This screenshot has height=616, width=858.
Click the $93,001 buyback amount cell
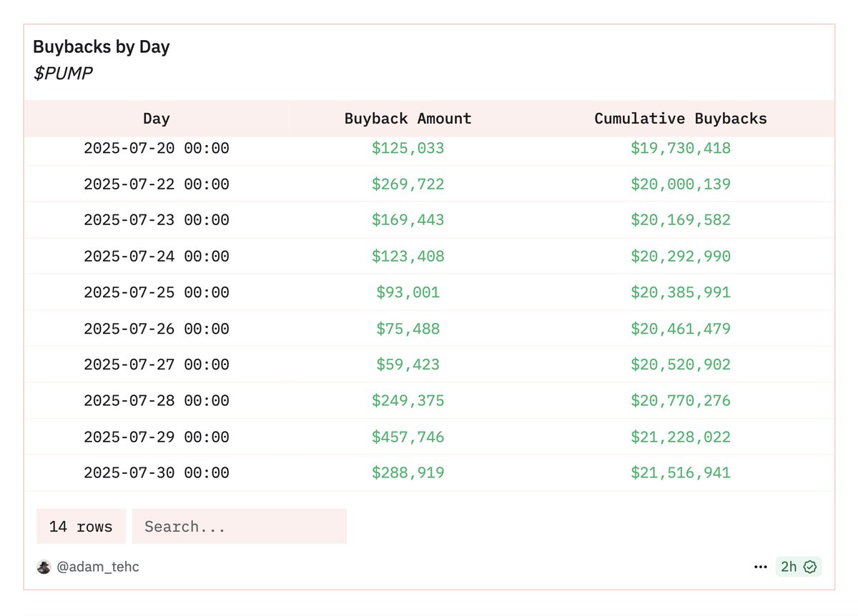(x=408, y=292)
